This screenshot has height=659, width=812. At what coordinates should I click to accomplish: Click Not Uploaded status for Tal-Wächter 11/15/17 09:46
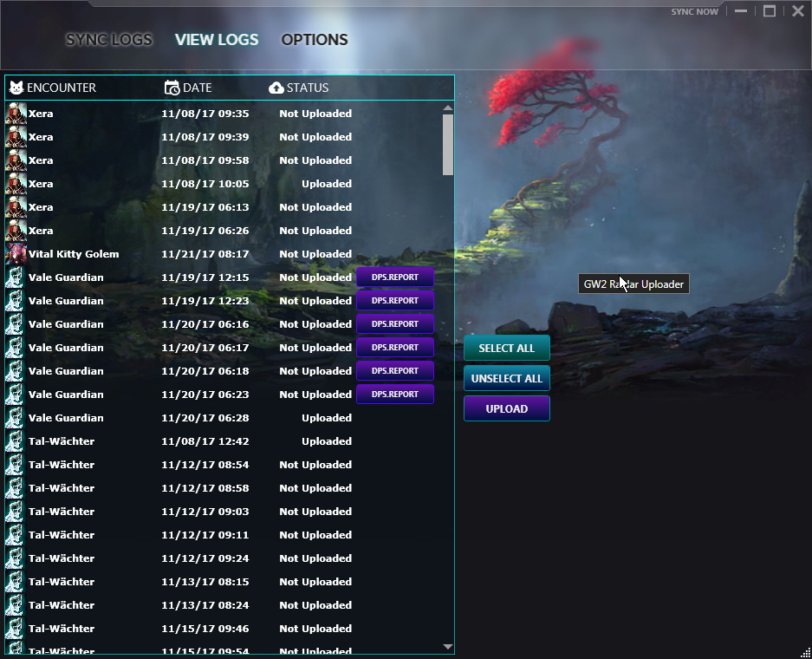pyautogui.click(x=315, y=628)
